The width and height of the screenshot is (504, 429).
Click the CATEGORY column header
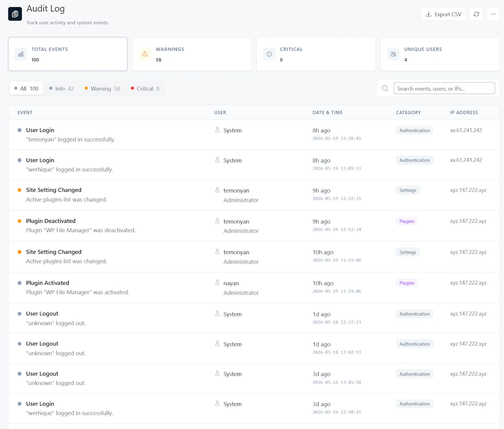click(408, 112)
